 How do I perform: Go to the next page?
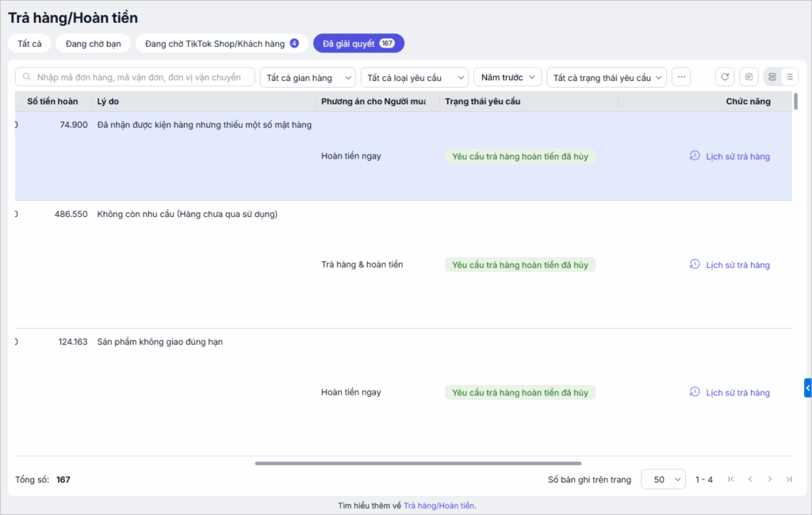pos(769,479)
